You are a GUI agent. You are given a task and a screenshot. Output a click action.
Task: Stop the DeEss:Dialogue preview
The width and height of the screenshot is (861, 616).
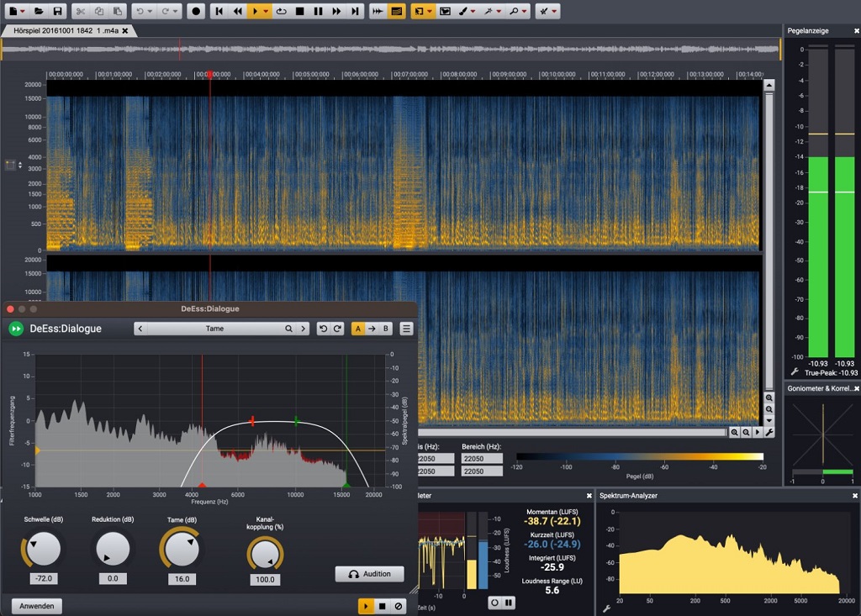coord(383,606)
